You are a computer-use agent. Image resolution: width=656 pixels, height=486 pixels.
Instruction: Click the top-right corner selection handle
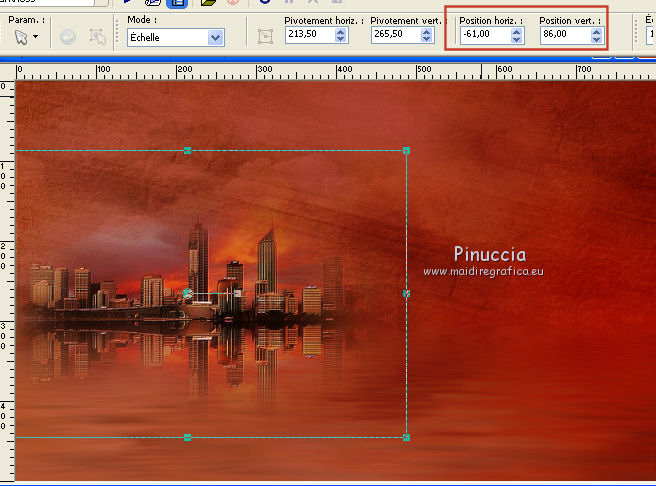[406, 150]
